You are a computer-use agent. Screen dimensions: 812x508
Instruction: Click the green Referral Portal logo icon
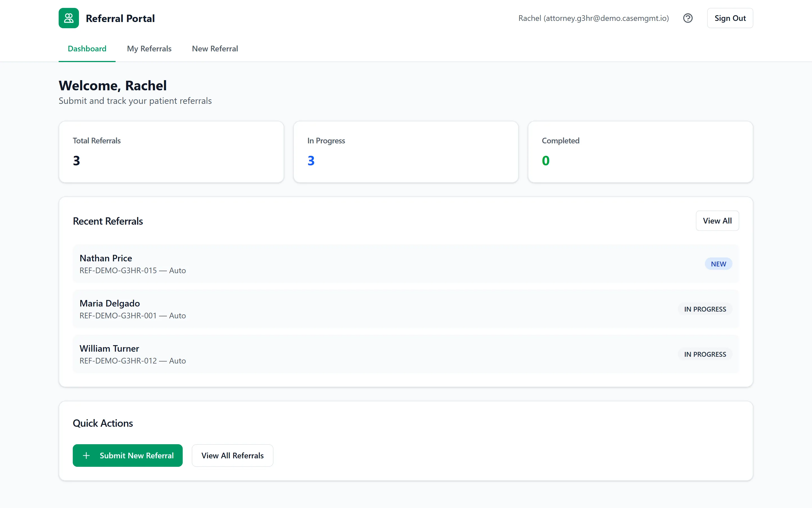tap(69, 18)
